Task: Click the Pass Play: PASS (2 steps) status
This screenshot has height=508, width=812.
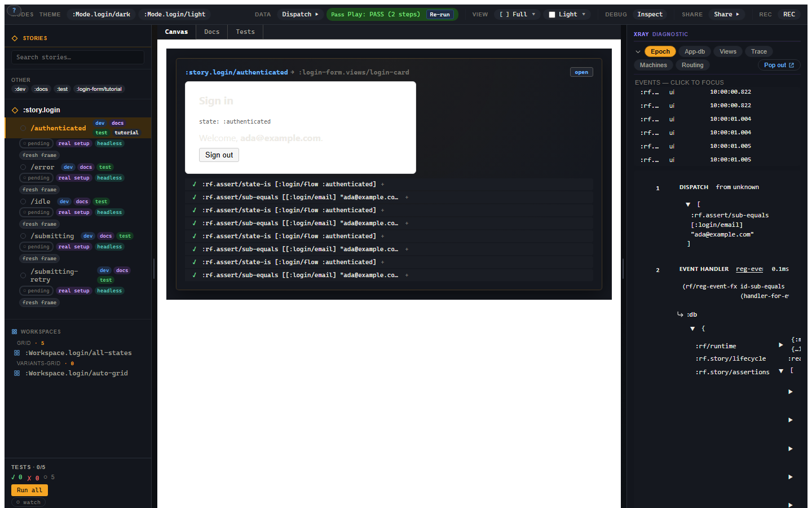Action: click(x=376, y=15)
